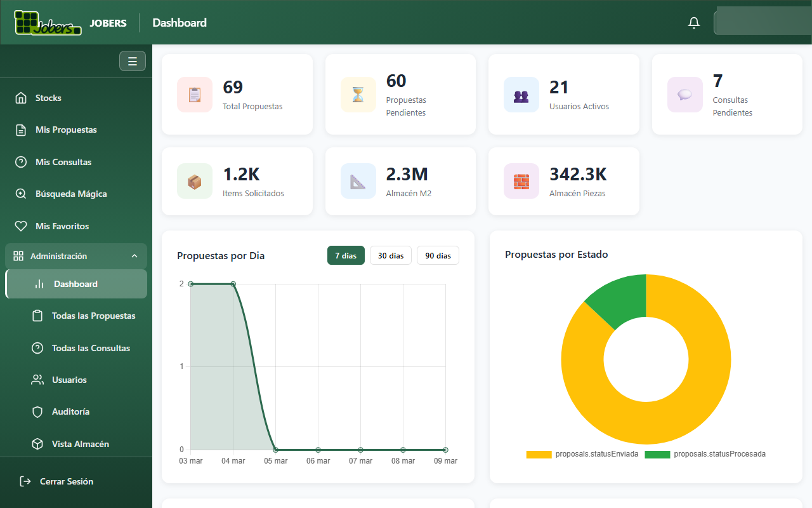Open Todas las Propuestas
Screen dimensions: 812x508
[93, 316]
